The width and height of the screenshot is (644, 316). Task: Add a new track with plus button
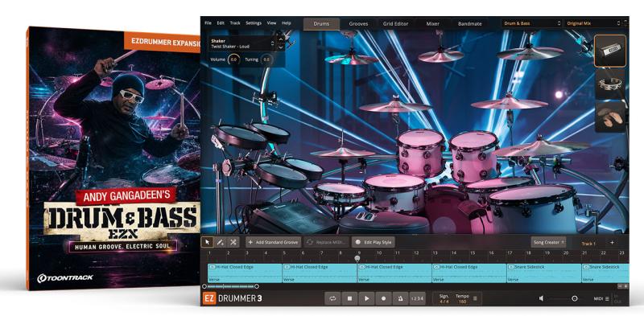coord(612,243)
